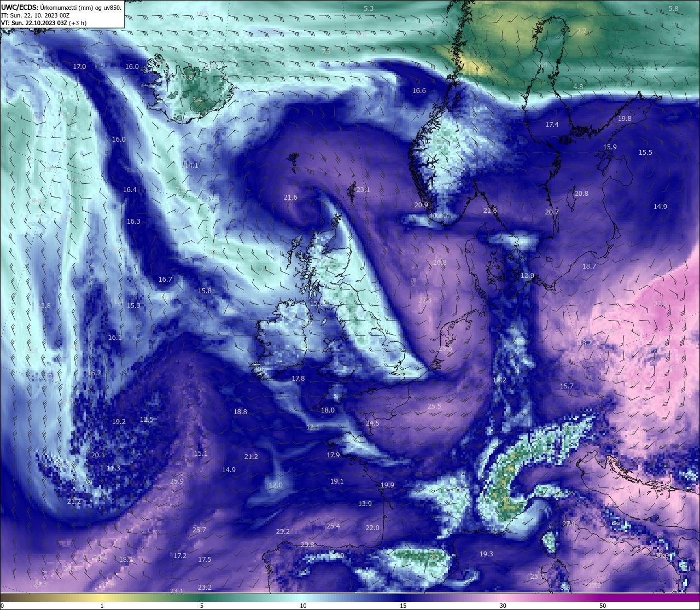Click the color scale at the 1 mark
The height and width of the screenshot is (610, 700).
(102, 597)
